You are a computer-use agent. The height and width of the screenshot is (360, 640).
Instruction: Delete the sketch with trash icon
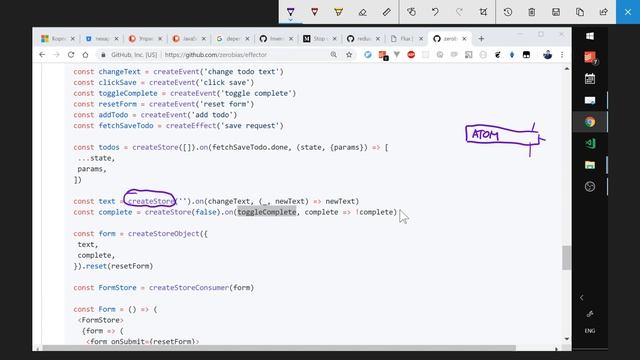(x=532, y=12)
